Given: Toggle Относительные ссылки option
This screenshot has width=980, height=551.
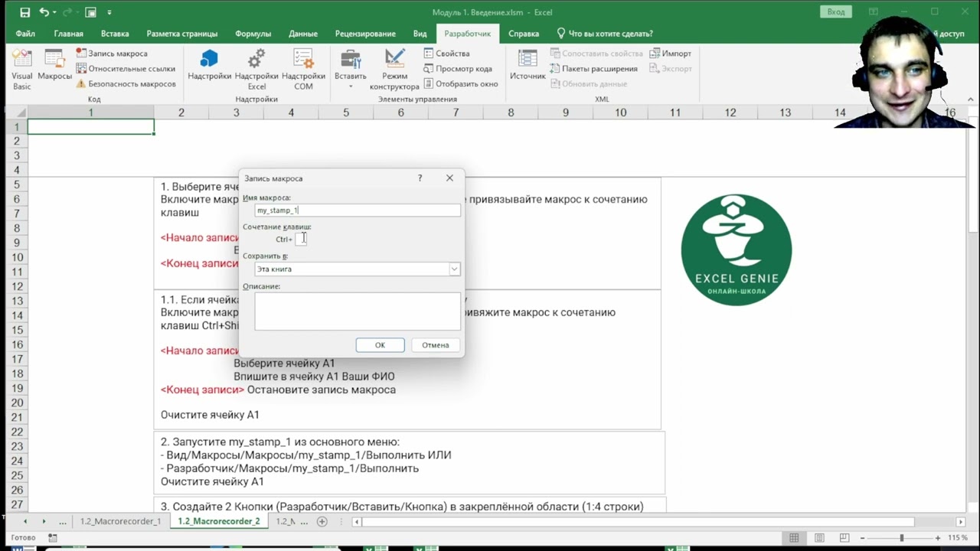Looking at the screenshot, I should (x=126, y=69).
